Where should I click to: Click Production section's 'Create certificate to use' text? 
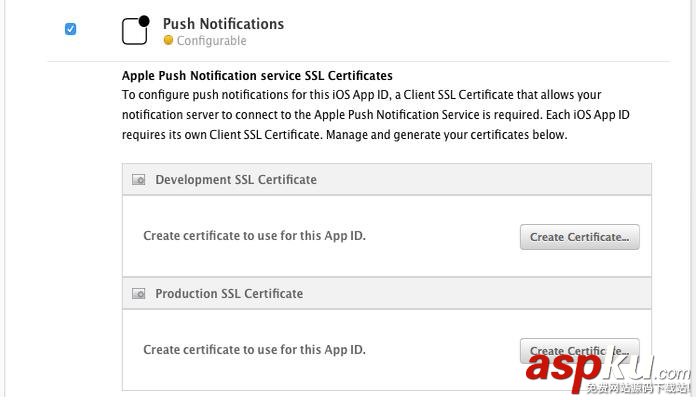pyautogui.click(x=254, y=350)
